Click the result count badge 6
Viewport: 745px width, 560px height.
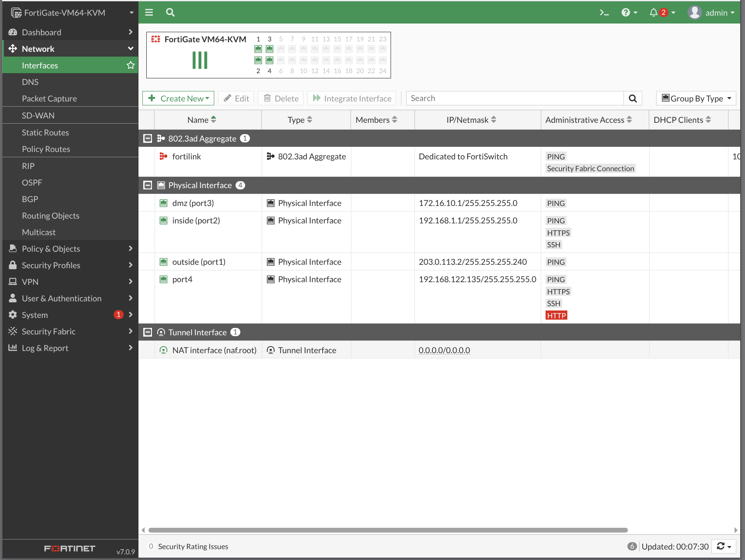click(632, 546)
